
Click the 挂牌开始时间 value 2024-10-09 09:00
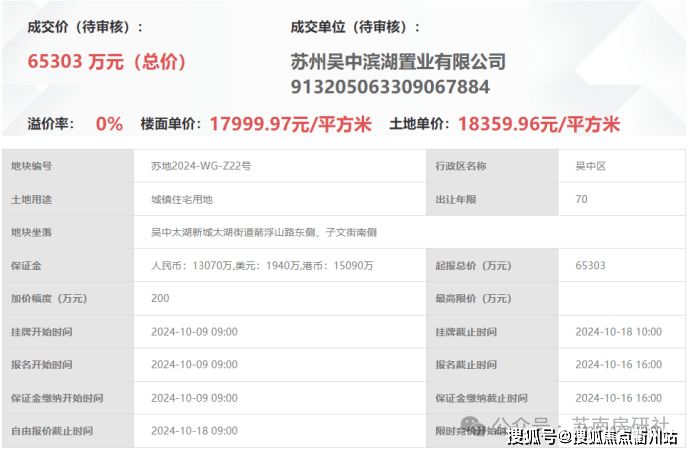pos(195,332)
